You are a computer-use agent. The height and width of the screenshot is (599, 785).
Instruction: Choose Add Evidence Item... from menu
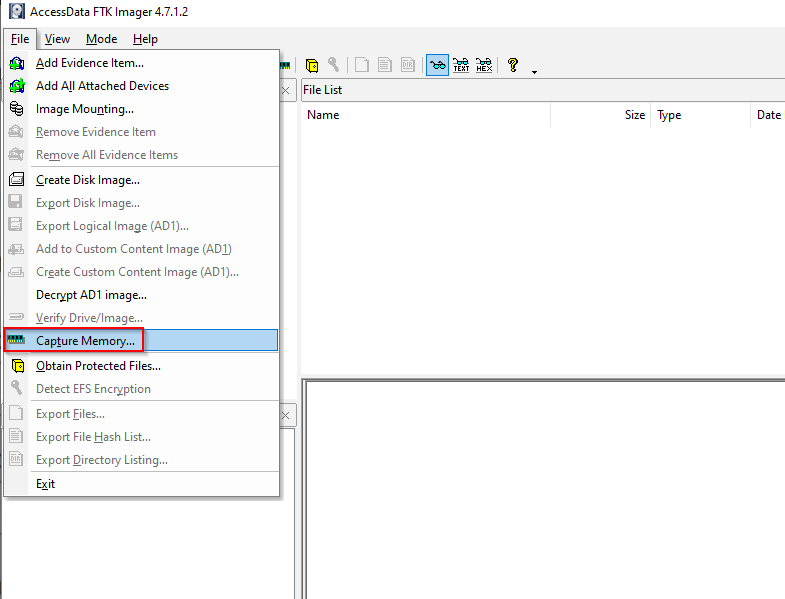[141, 63]
